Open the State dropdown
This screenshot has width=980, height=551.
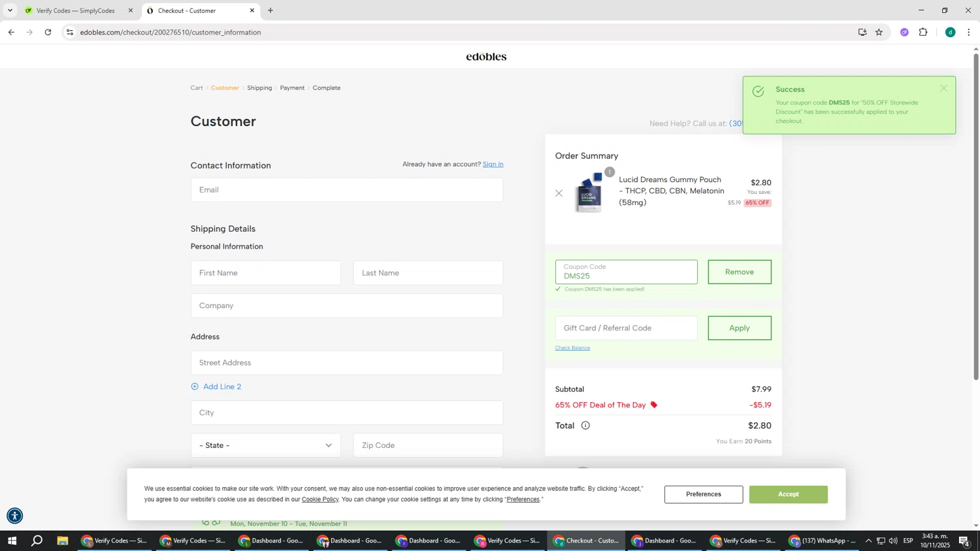(x=266, y=445)
